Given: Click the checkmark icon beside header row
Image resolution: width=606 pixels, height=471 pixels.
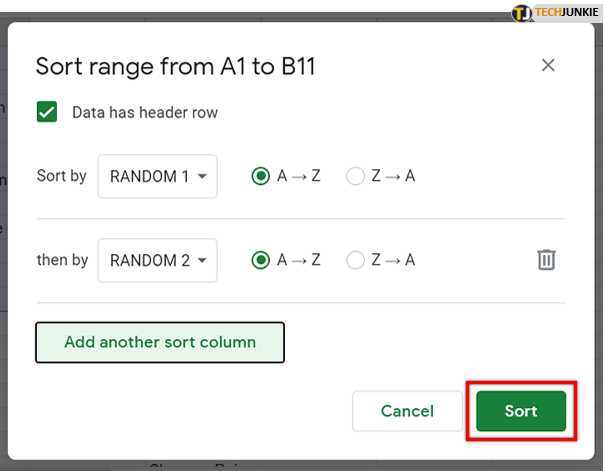Looking at the screenshot, I should pos(47,112).
